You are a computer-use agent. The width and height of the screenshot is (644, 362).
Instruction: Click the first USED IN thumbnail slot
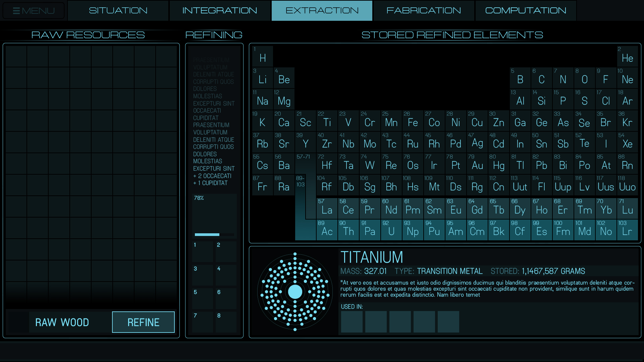point(352,321)
